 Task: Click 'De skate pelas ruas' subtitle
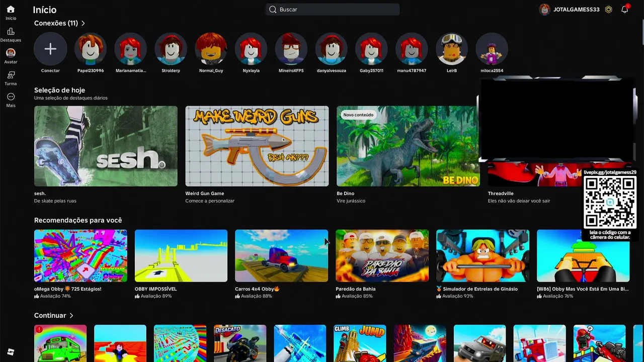tap(55, 201)
